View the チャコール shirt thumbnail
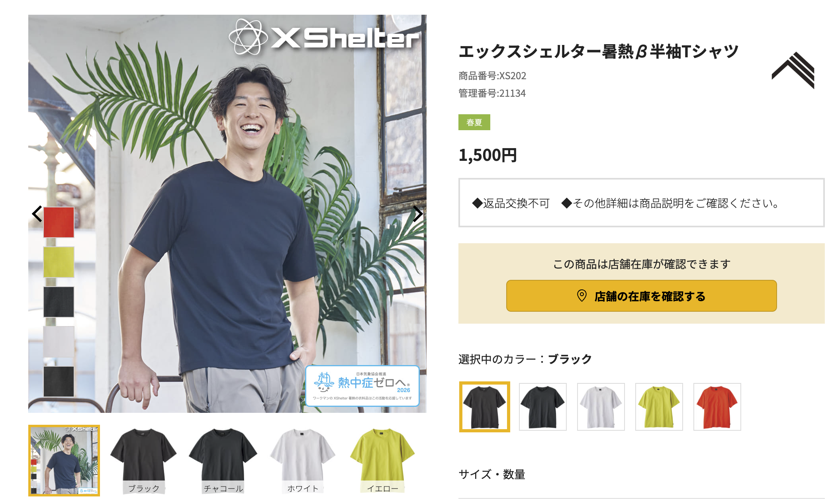Viewport: 834px width, 504px height. (x=223, y=461)
